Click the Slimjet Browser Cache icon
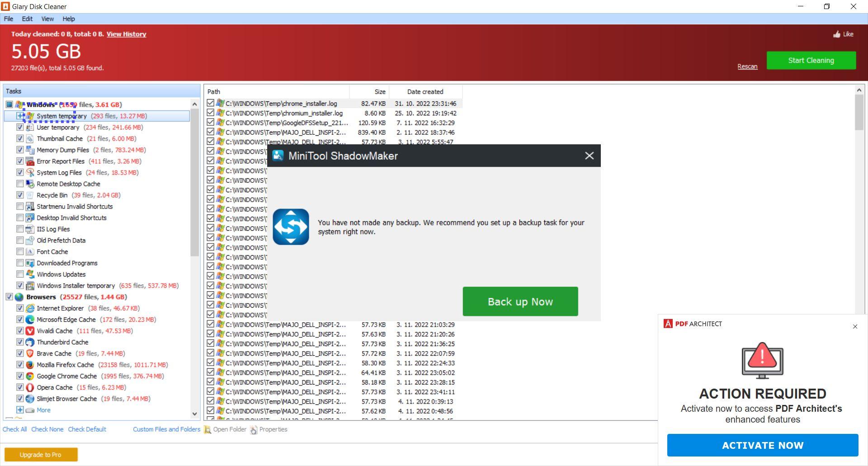868x466 pixels. click(x=30, y=399)
